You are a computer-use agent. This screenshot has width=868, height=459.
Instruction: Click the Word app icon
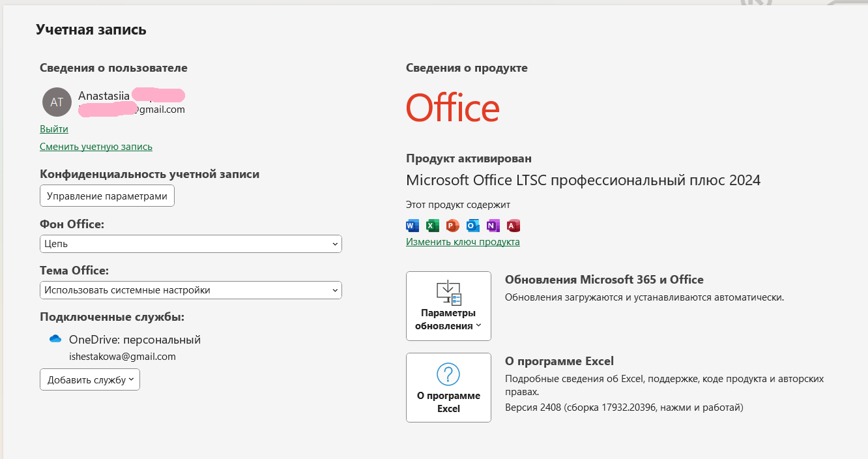point(412,226)
